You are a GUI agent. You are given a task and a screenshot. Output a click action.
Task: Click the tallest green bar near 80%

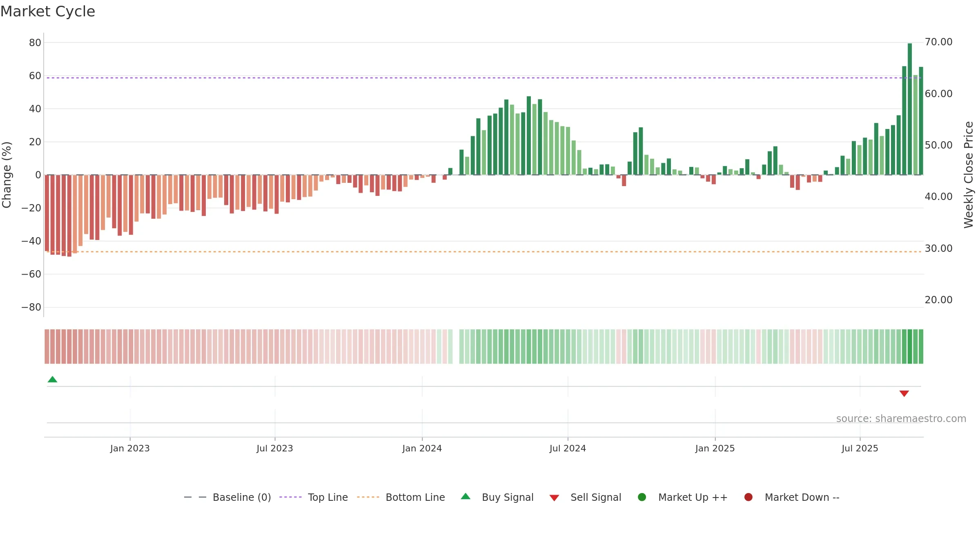coord(910,109)
